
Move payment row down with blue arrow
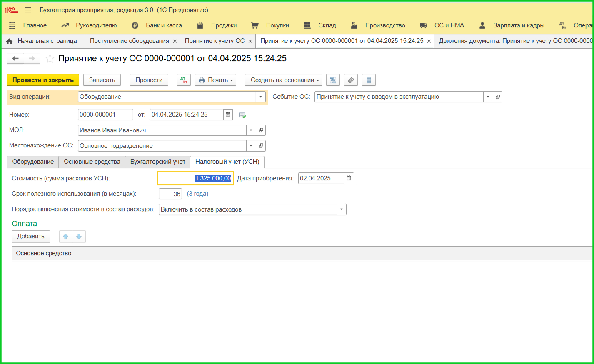79,237
